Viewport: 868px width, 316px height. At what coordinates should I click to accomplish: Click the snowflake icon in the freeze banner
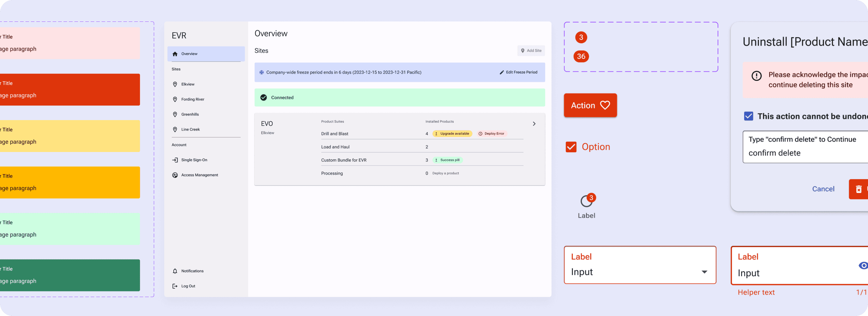tap(262, 72)
